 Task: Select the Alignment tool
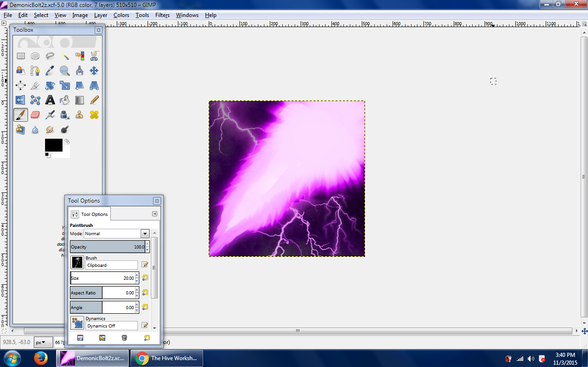pyautogui.click(x=21, y=85)
